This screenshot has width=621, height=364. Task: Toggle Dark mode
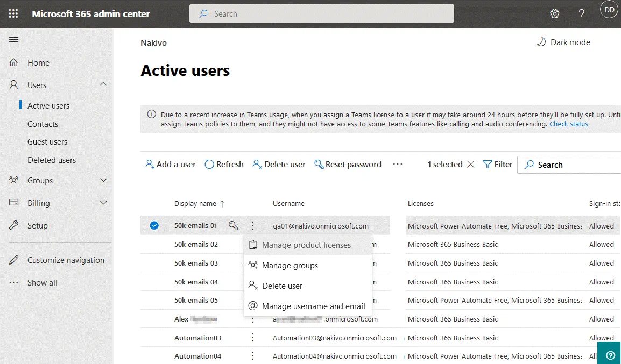pos(563,42)
